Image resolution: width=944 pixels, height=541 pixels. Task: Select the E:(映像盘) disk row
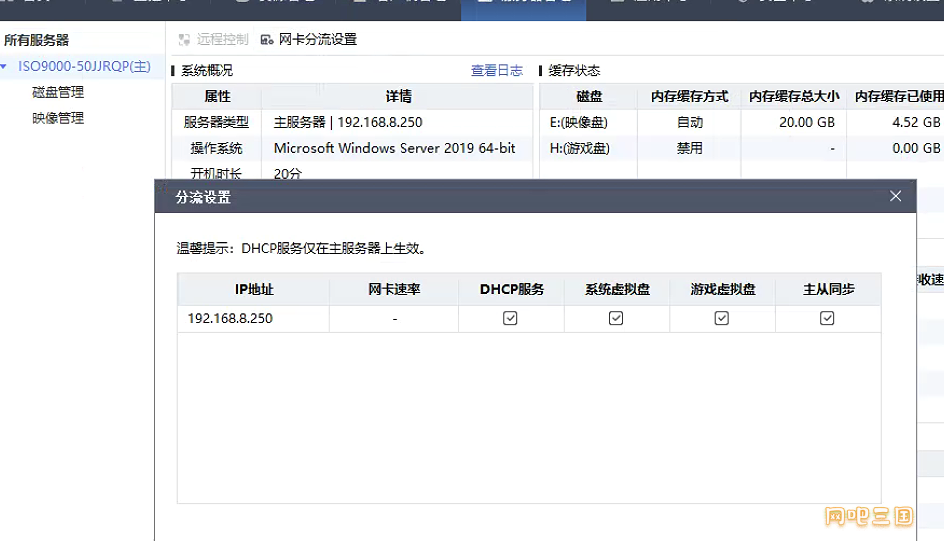[579, 122]
